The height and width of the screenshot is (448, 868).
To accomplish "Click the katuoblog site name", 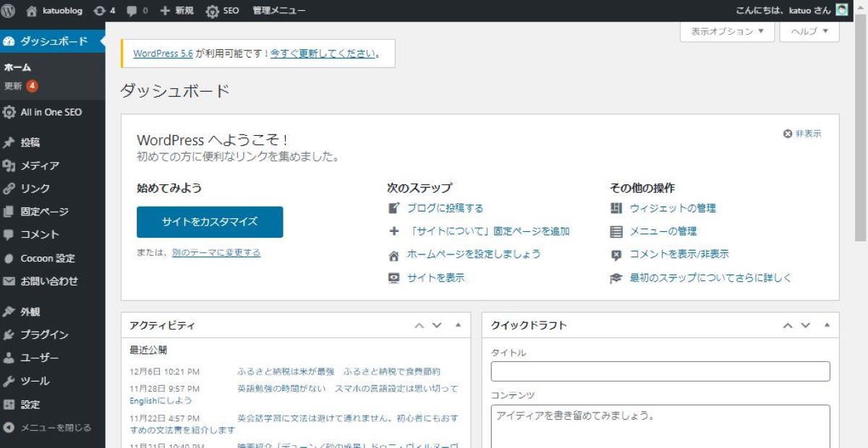I will 62,11.
